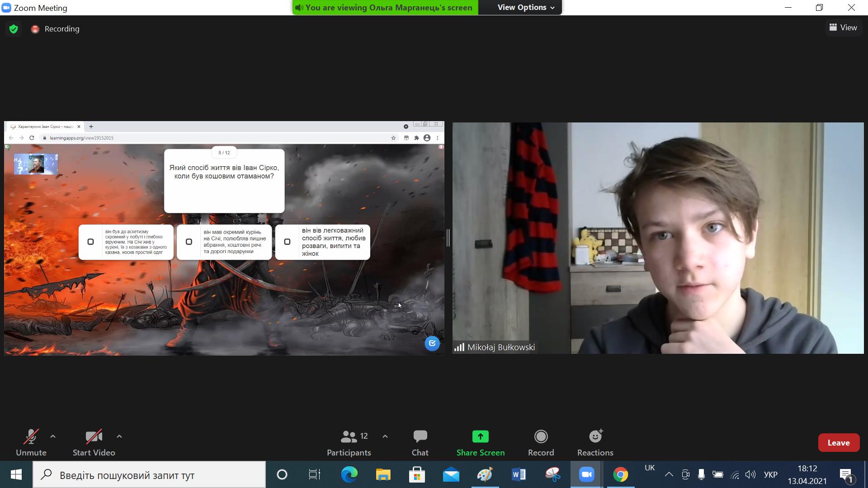Open Reactions menu
Screen dimensions: 868x488
point(595,443)
